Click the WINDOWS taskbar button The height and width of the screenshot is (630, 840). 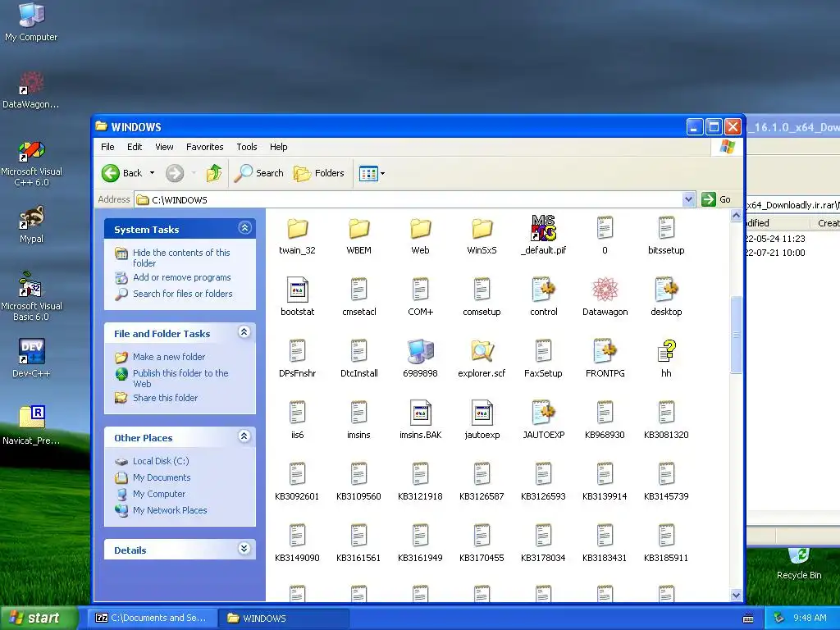click(x=283, y=618)
